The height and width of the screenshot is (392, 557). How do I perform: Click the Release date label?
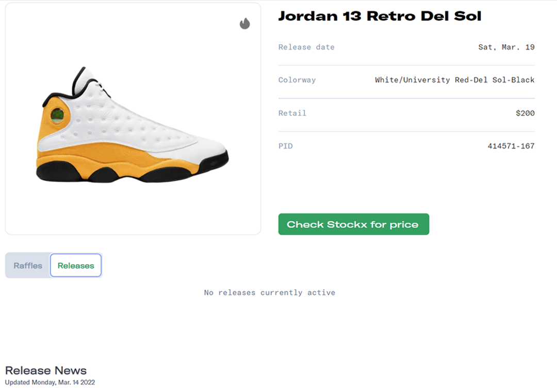point(306,47)
